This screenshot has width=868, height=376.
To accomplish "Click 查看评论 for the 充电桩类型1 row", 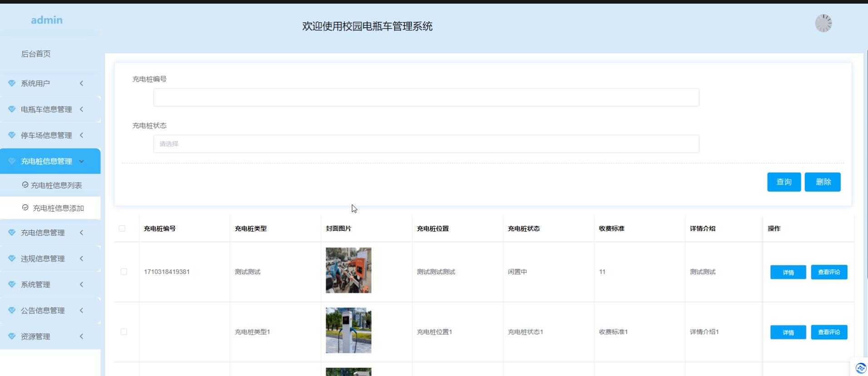I will [829, 332].
